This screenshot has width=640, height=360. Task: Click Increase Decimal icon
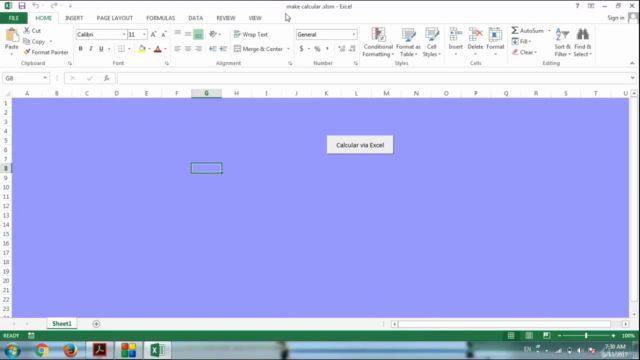point(342,49)
